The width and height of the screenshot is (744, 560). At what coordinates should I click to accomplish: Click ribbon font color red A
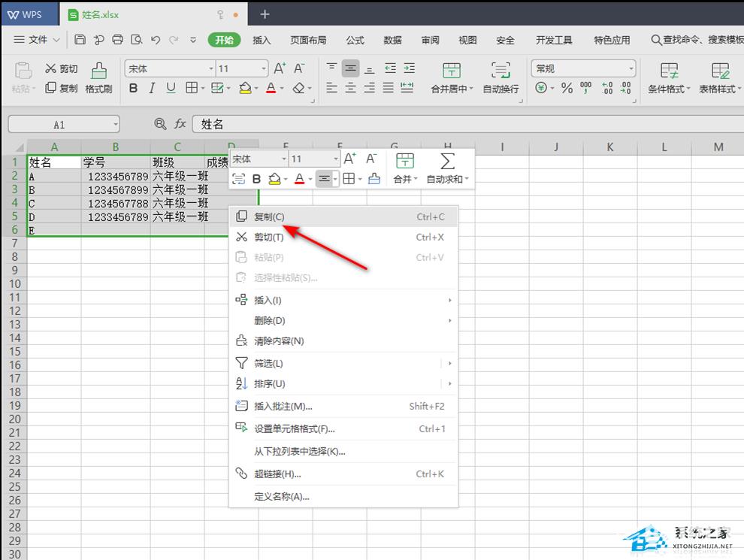pyautogui.click(x=271, y=88)
